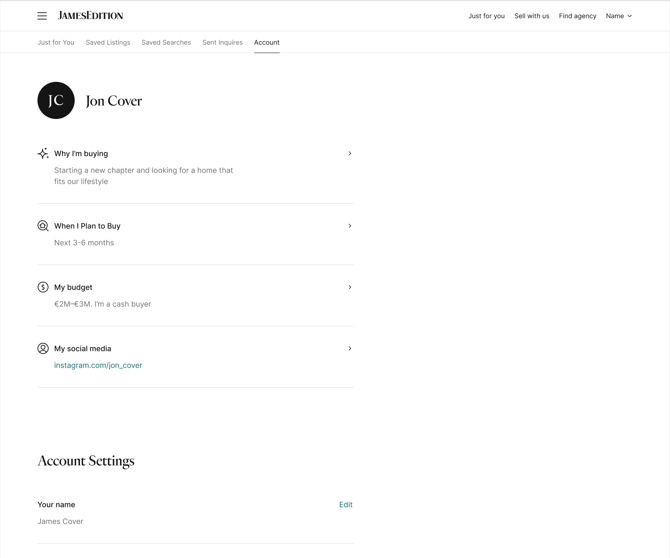Expand the When I Plan to Buy chevron
This screenshot has width=670, height=558.
[349, 226]
